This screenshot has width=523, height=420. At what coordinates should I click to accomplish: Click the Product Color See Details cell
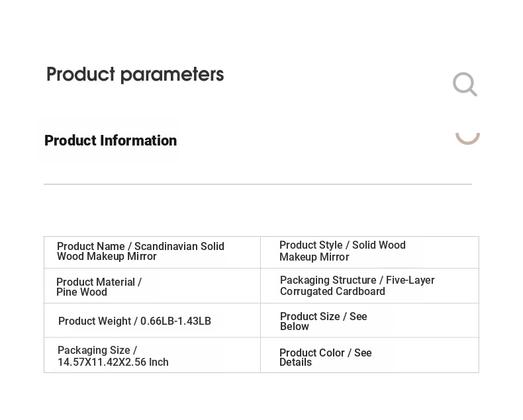pyautogui.click(x=369, y=356)
